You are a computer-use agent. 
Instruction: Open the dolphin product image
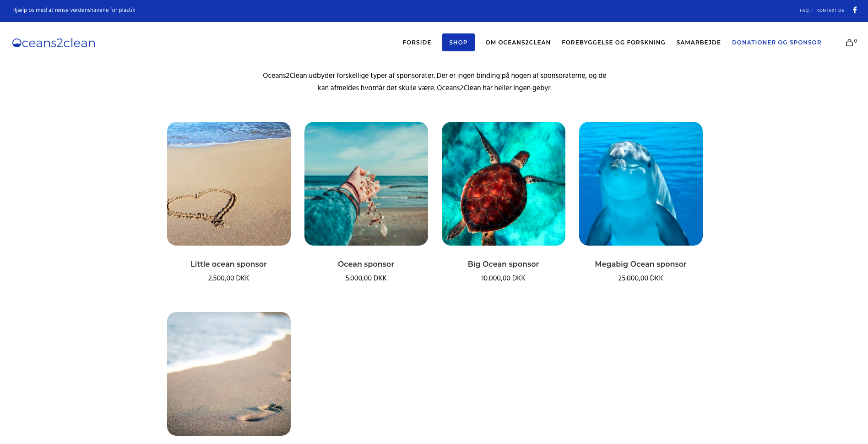(x=641, y=184)
